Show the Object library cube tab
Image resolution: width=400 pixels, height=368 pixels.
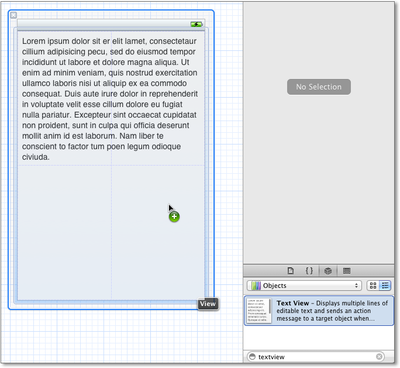(328, 271)
